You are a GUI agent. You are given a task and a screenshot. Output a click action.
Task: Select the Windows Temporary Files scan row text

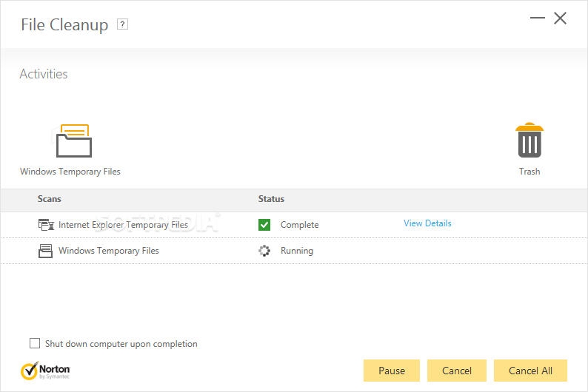[109, 251]
